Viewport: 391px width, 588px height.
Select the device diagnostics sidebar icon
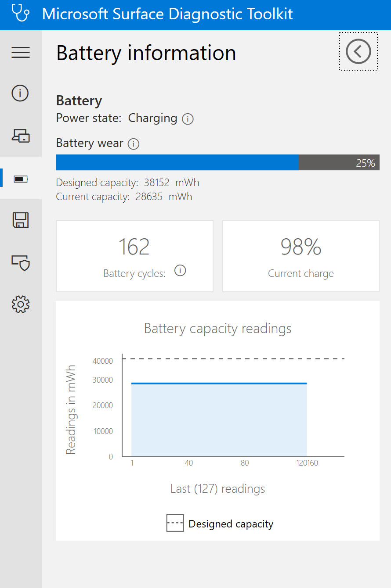(21, 136)
